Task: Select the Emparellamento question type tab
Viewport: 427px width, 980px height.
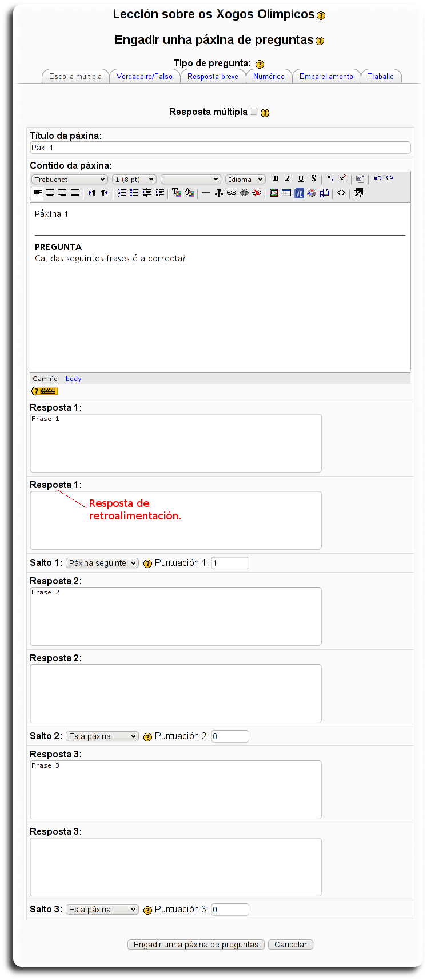Action: 326,76
